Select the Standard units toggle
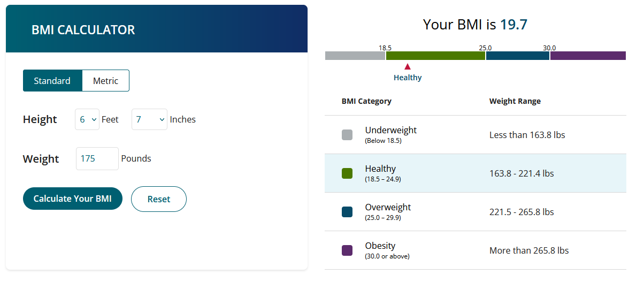 (x=52, y=81)
